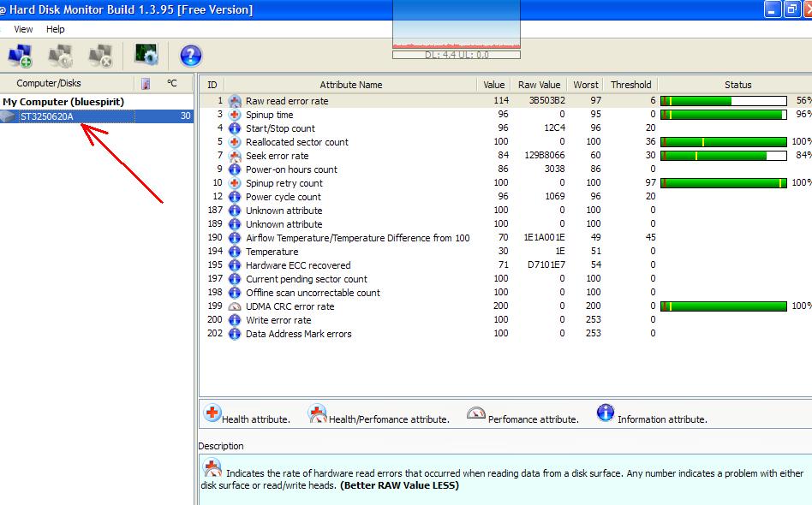
Task: Select My Computer (bluespirit) tree node
Action: tap(63, 102)
